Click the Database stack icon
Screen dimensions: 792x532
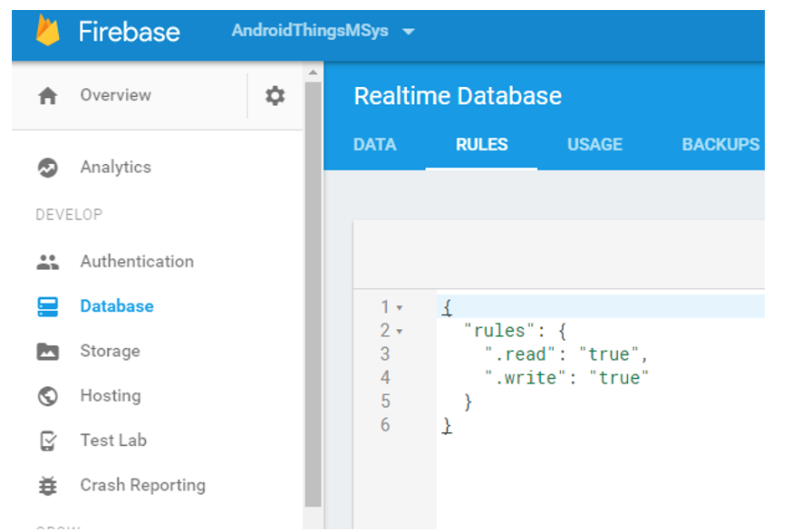tap(48, 306)
